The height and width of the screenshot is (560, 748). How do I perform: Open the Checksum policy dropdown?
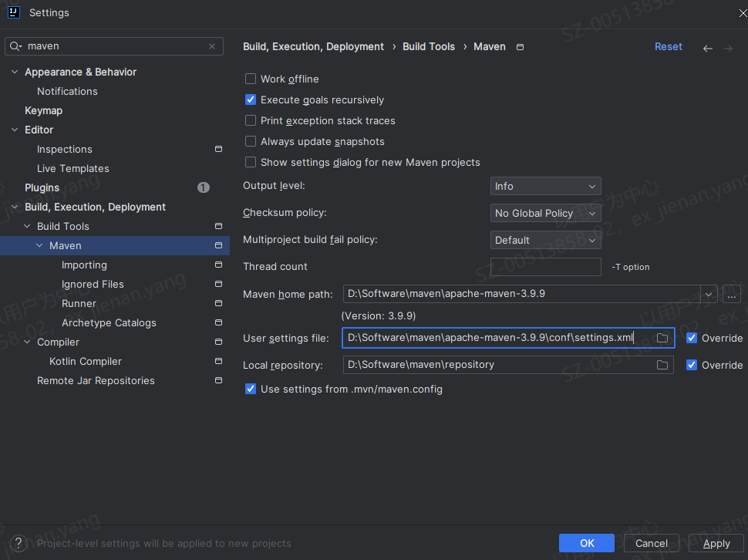[x=545, y=213]
